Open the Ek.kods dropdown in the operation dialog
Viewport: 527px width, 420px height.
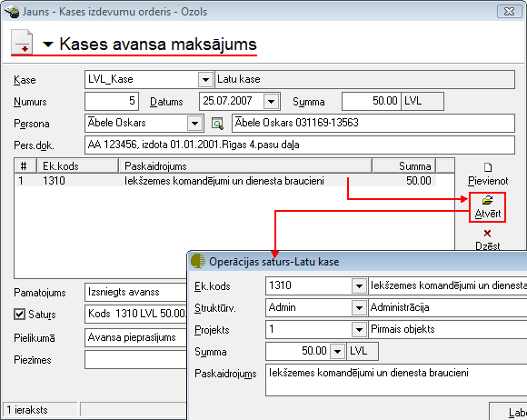pyautogui.click(x=359, y=286)
